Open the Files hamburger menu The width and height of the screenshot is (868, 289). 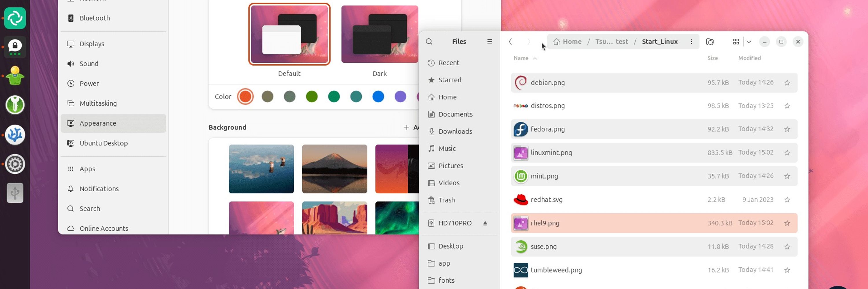(490, 41)
